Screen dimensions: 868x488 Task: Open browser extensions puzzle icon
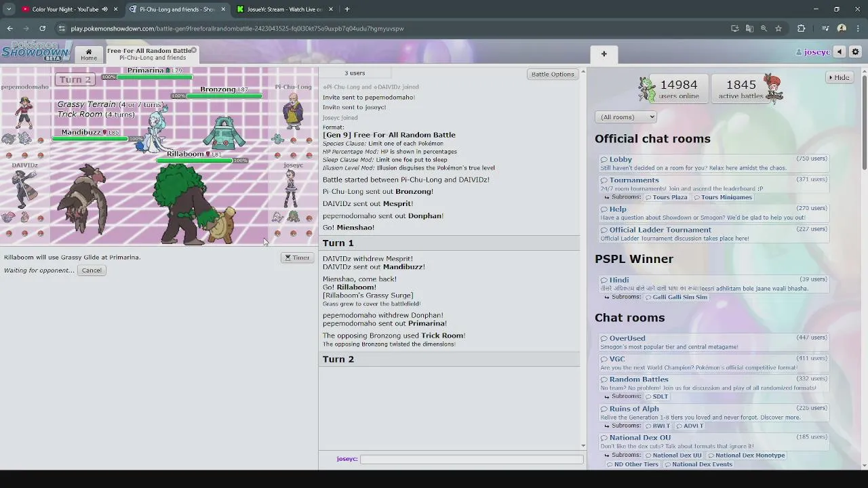click(x=801, y=28)
